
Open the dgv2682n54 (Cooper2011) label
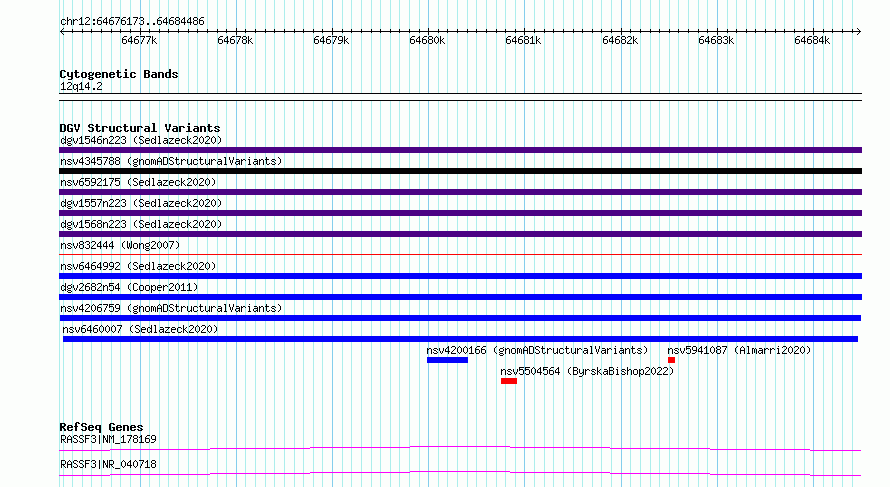(x=129, y=287)
